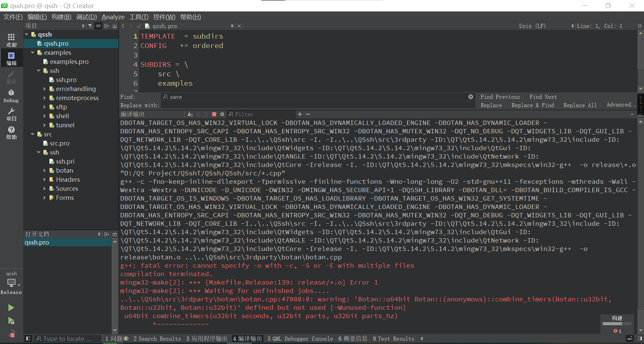This screenshot has height=344, width=644.
Task: Switch to Debug mode
Action: (x=11, y=95)
